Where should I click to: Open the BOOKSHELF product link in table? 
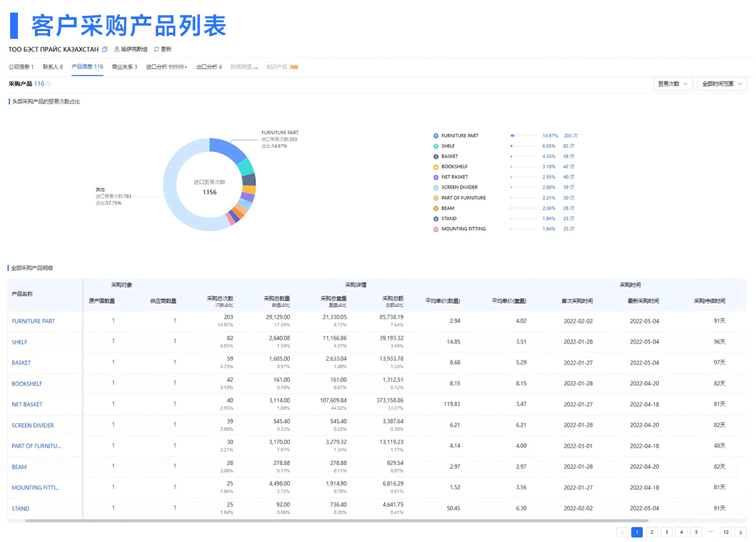[x=27, y=384]
